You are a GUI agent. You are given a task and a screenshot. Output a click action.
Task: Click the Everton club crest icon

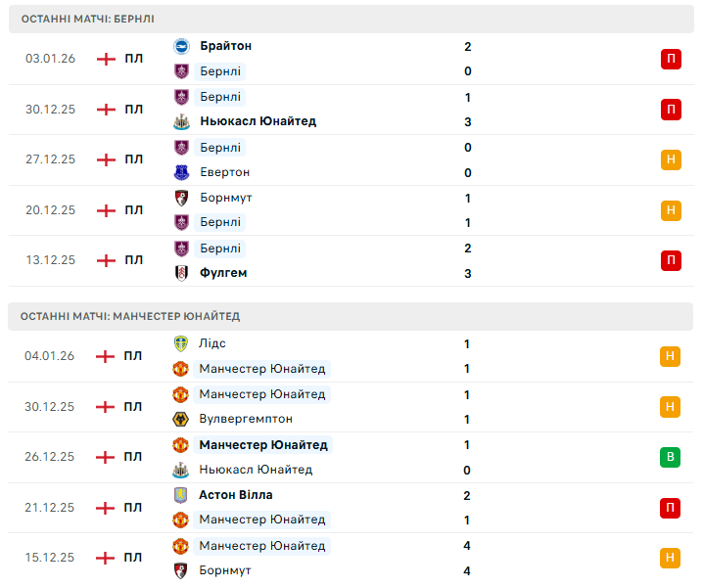click(x=180, y=172)
